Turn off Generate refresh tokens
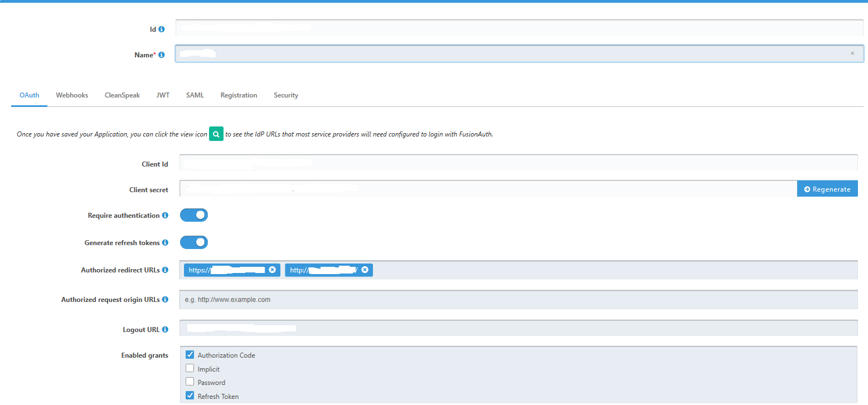 [193, 242]
